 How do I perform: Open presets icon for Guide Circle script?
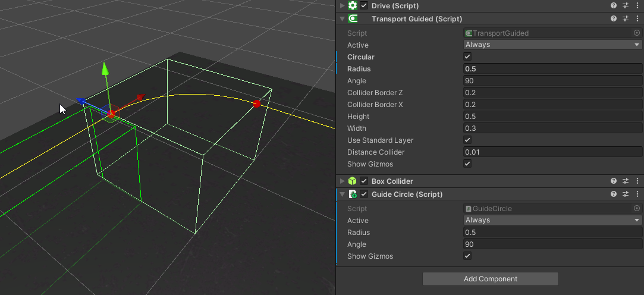click(x=626, y=194)
